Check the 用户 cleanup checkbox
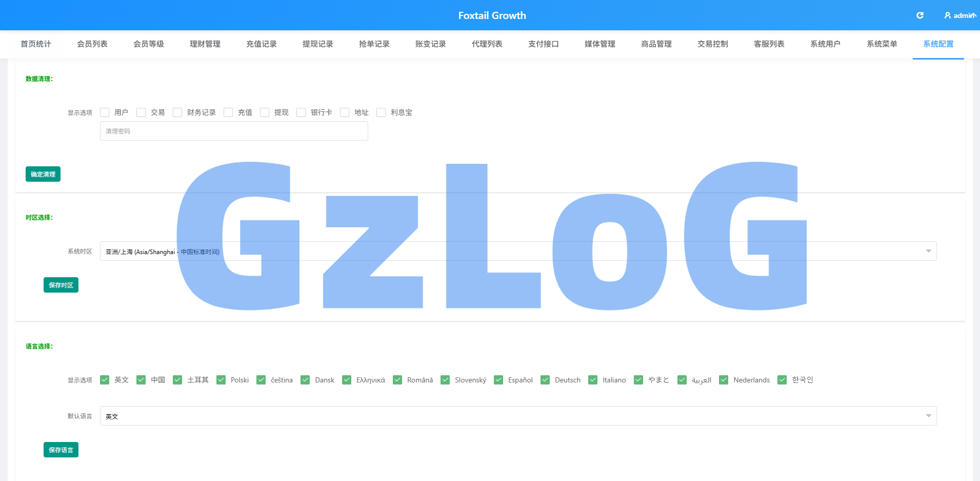Screen dimensions: 980x481 [105, 112]
